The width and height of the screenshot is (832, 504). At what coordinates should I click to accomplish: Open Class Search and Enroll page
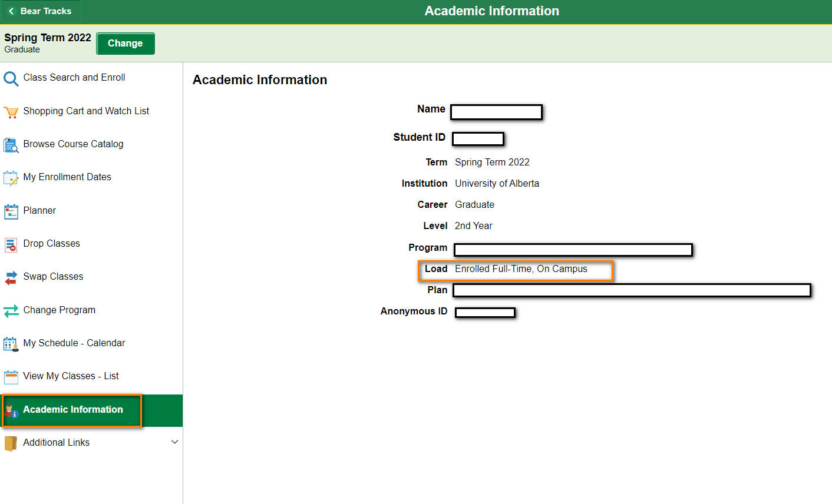point(74,78)
